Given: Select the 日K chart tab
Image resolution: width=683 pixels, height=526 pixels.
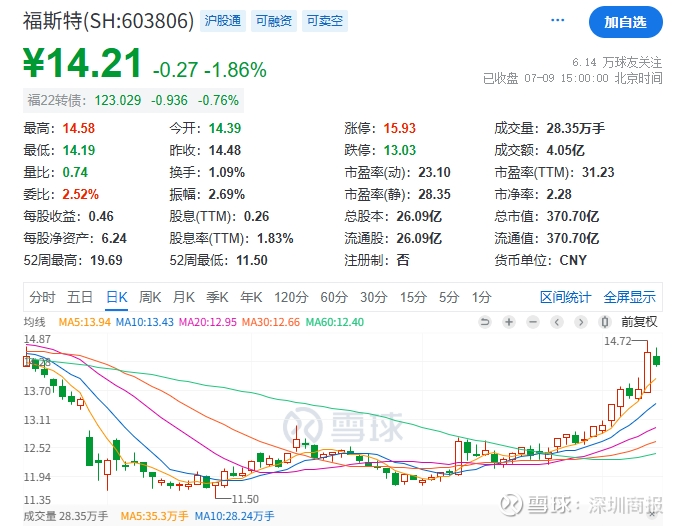Looking at the screenshot, I should click(117, 297).
